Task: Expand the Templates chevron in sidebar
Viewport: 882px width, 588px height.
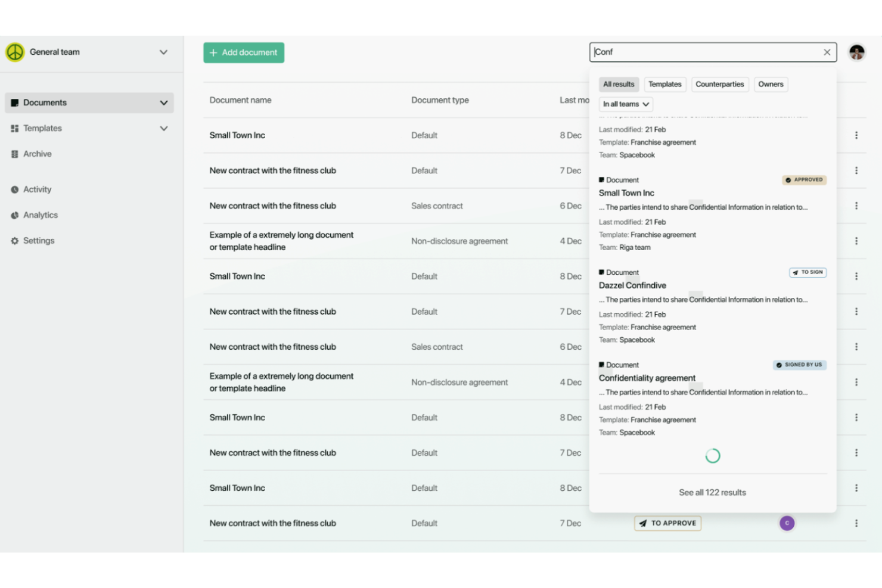Action: (x=164, y=129)
